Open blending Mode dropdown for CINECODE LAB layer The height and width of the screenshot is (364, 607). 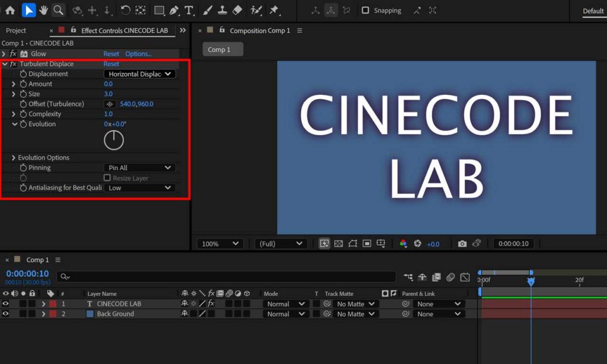[286, 304]
